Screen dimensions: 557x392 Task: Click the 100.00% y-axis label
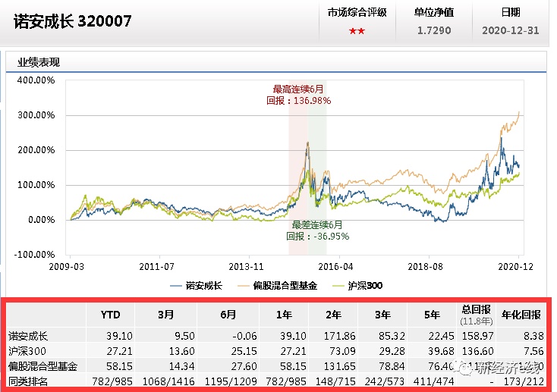(x=36, y=185)
